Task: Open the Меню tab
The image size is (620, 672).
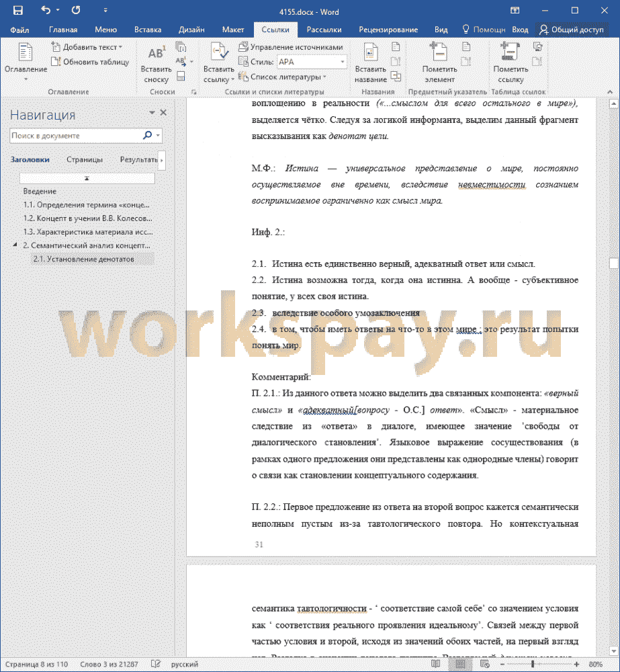Action: (106, 30)
